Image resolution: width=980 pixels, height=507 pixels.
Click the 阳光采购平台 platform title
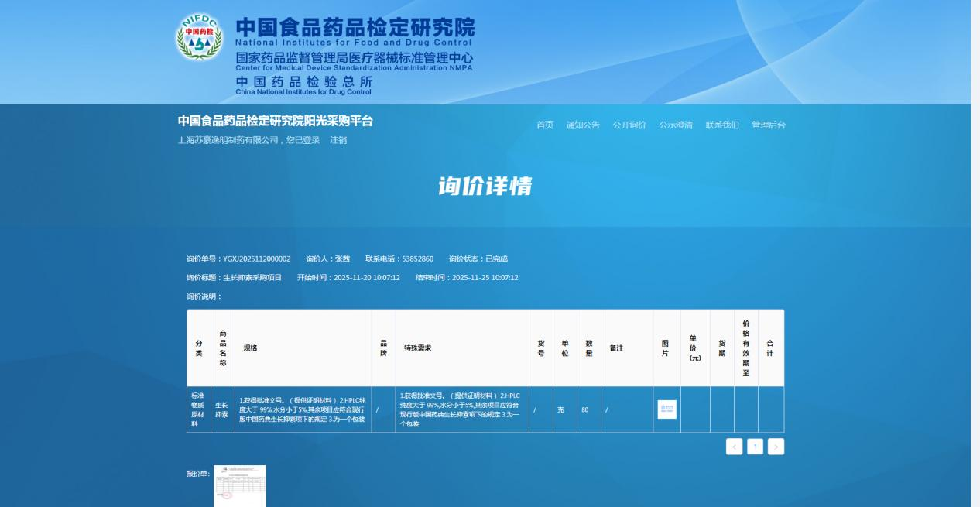click(x=275, y=121)
